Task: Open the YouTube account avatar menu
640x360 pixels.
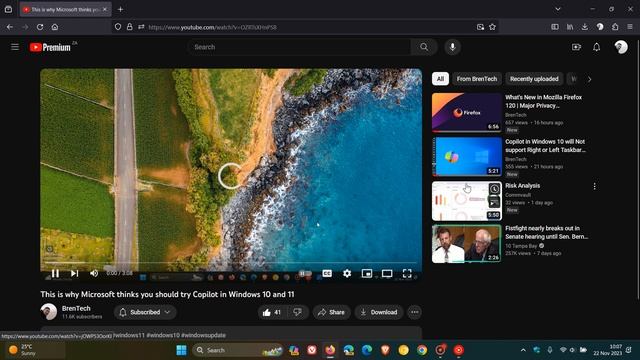Action: pyautogui.click(x=621, y=47)
